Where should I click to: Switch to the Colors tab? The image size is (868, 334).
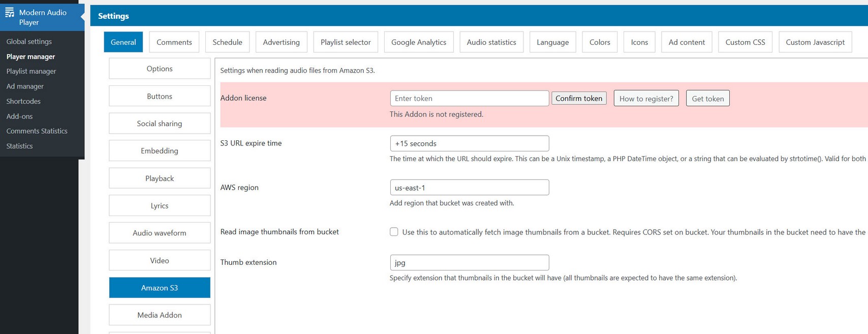pos(600,42)
